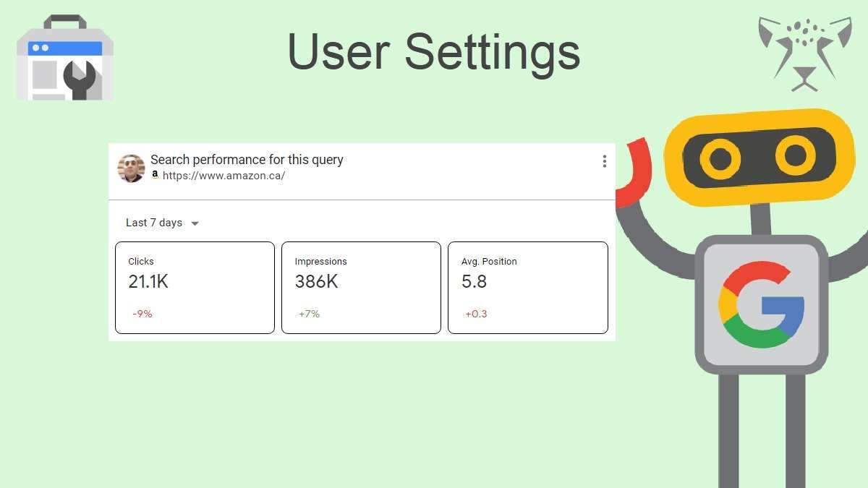
Task: Click the Search Console toolbox icon
Action: (65, 59)
